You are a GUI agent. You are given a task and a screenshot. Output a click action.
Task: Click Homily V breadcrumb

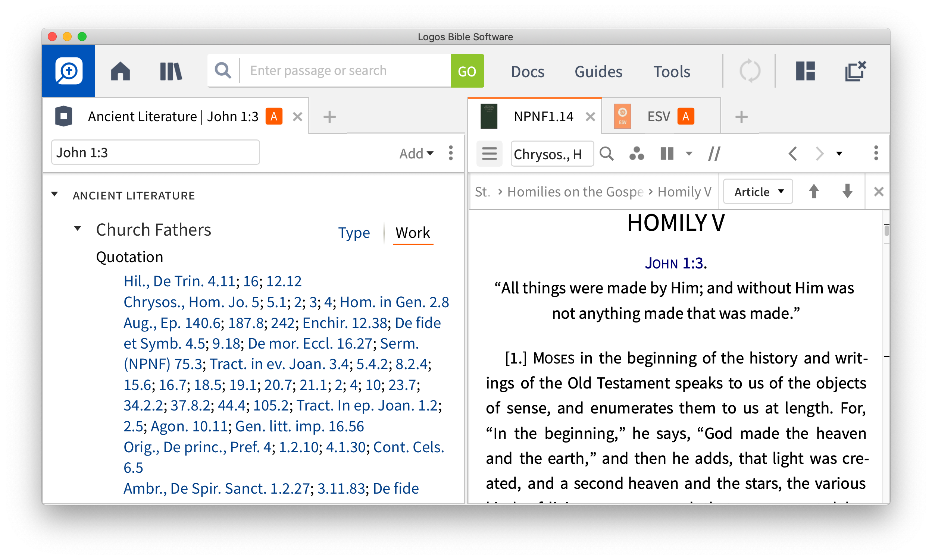point(684,192)
